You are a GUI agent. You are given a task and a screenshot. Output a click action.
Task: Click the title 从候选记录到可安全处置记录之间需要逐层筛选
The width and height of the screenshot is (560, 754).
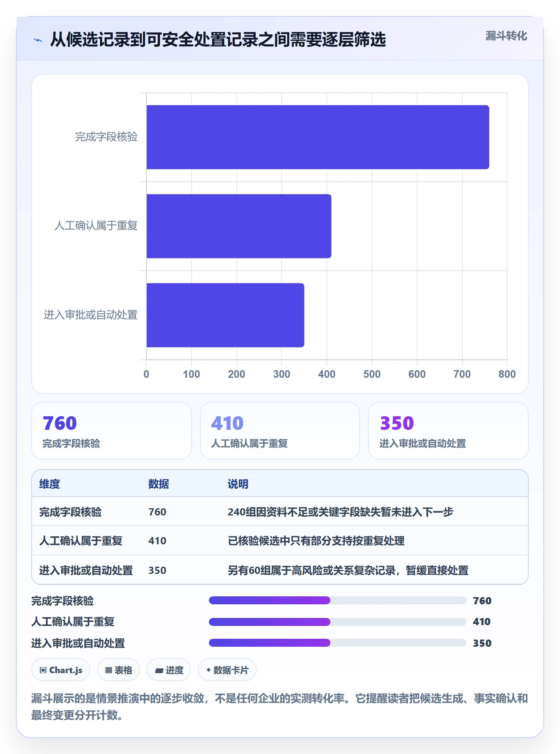tap(218, 40)
